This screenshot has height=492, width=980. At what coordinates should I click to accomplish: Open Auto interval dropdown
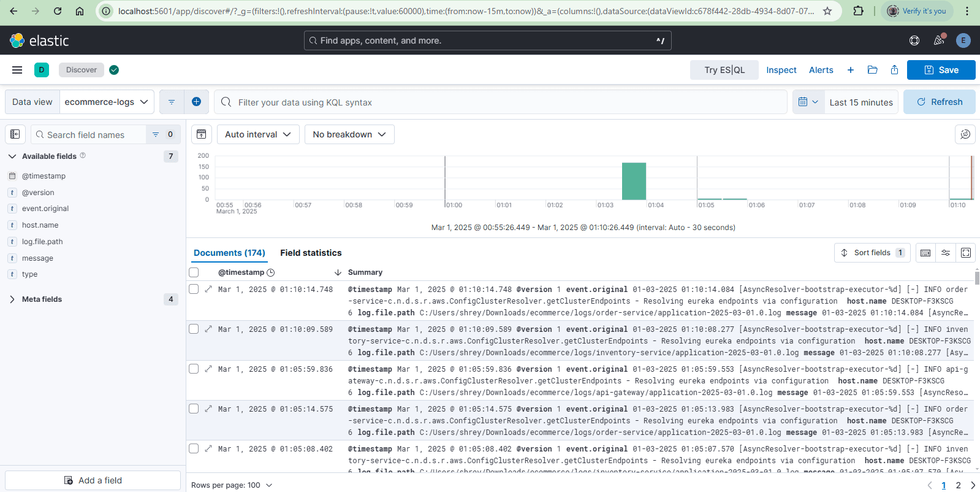click(x=258, y=134)
